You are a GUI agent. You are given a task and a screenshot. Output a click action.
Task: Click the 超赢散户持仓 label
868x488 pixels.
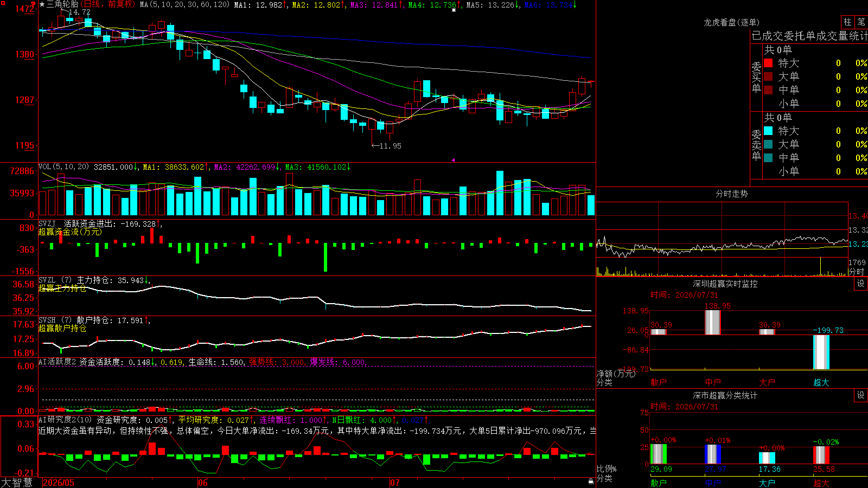[62, 328]
